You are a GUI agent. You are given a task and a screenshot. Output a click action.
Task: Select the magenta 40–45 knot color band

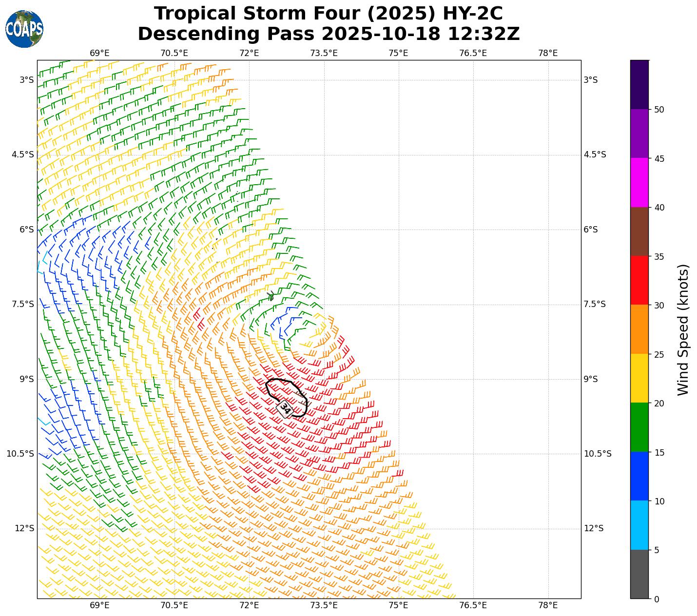(639, 182)
